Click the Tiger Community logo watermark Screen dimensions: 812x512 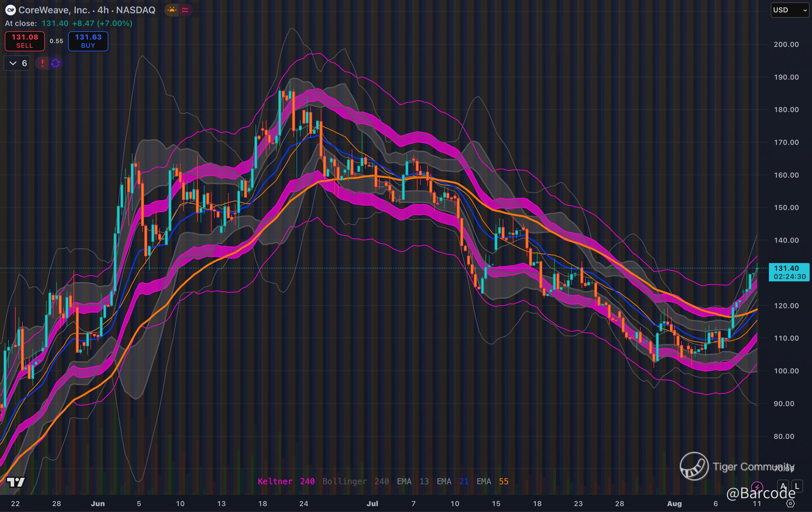click(x=694, y=467)
